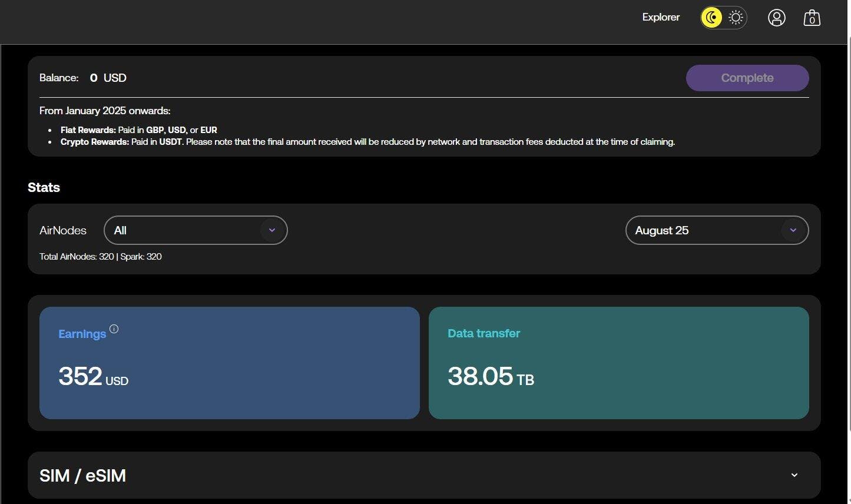The height and width of the screenshot is (504, 851).
Task: Click the 352 USD earnings value
Action: coord(93,377)
